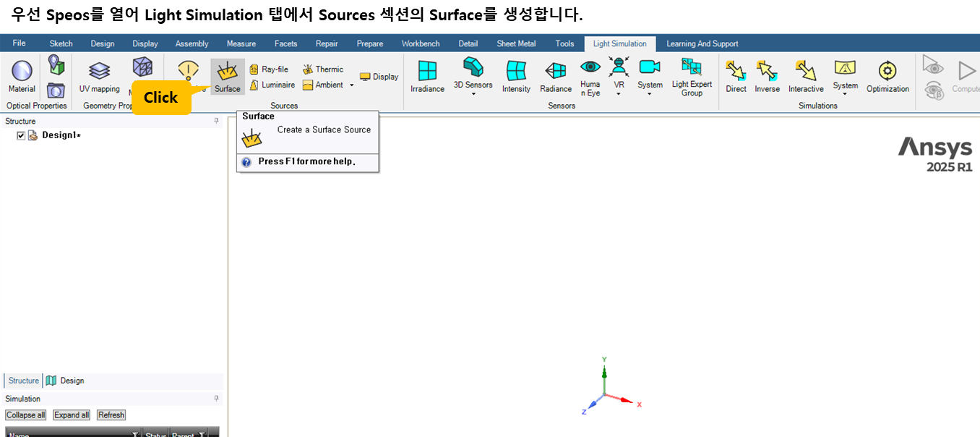Open the Detail ribbon tab
Image resolution: width=980 pixels, height=437 pixels.
click(x=468, y=43)
